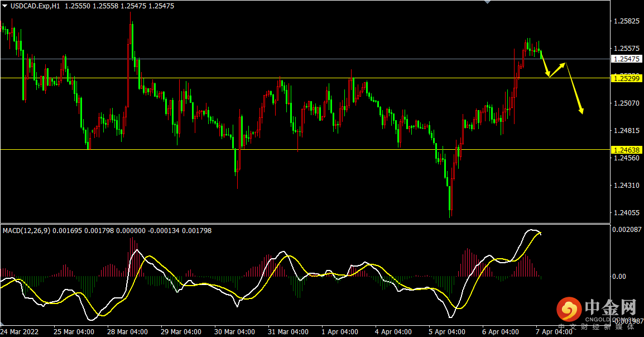This screenshot has height=337, width=644.
Task: Click the chart shift triangle on top edge
Action: [x=488, y=2]
